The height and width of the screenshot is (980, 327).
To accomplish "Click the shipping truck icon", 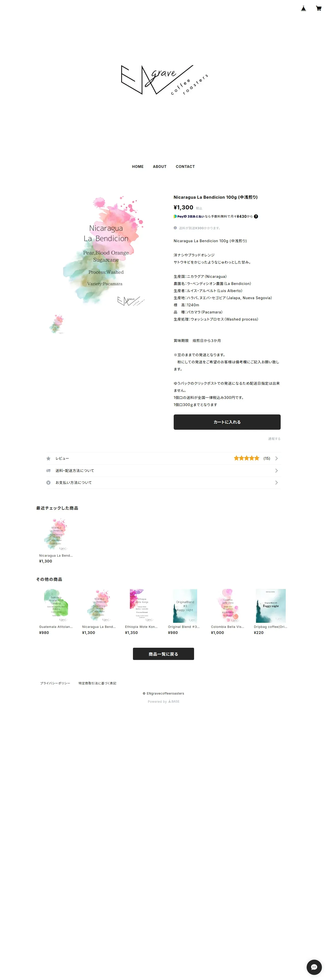I will 48,471.
